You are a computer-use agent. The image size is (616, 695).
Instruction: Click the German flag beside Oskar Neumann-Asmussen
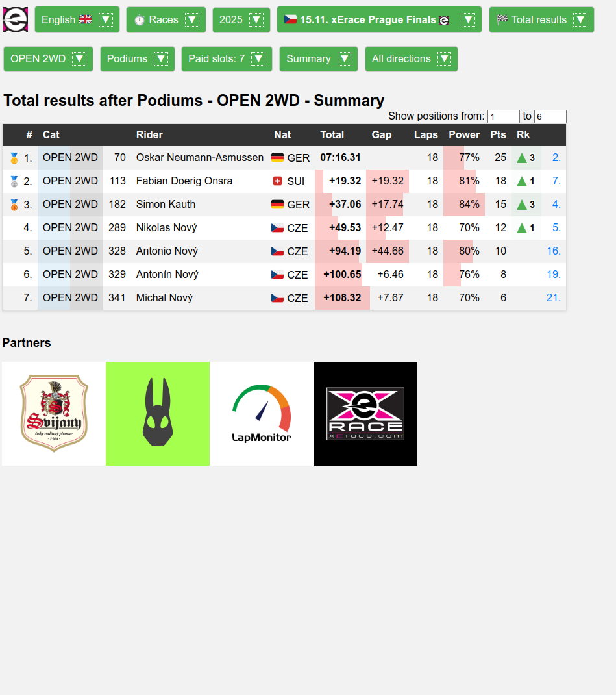pos(278,158)
